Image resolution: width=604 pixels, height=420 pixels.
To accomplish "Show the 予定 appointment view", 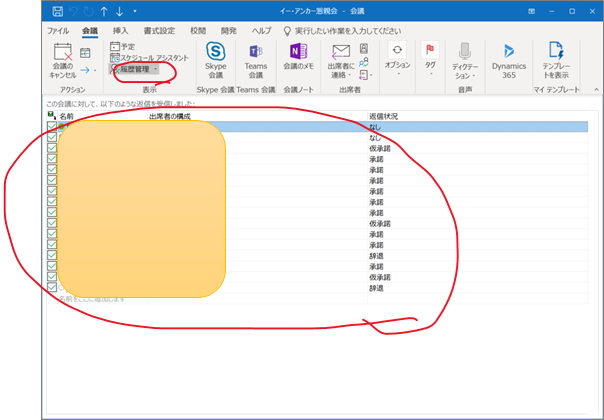I will [x=122, y=47].
